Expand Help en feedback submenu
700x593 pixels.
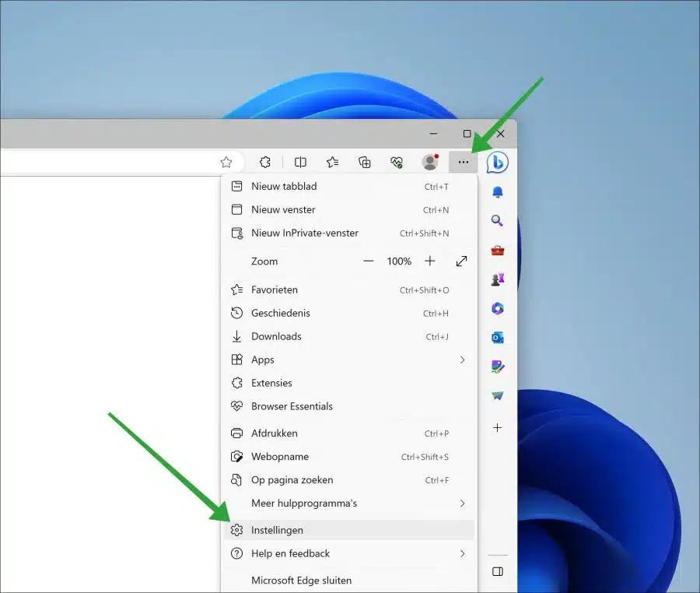(349, 553)
